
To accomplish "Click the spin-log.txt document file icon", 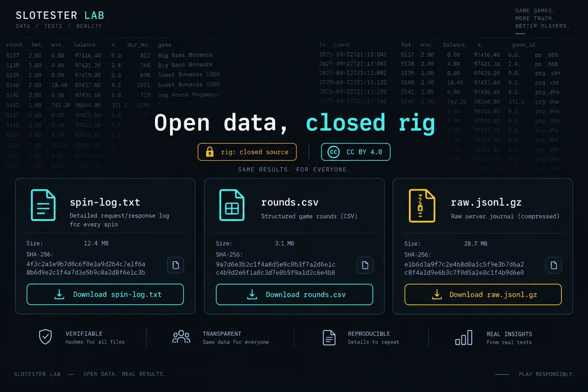I will (43, 205).
